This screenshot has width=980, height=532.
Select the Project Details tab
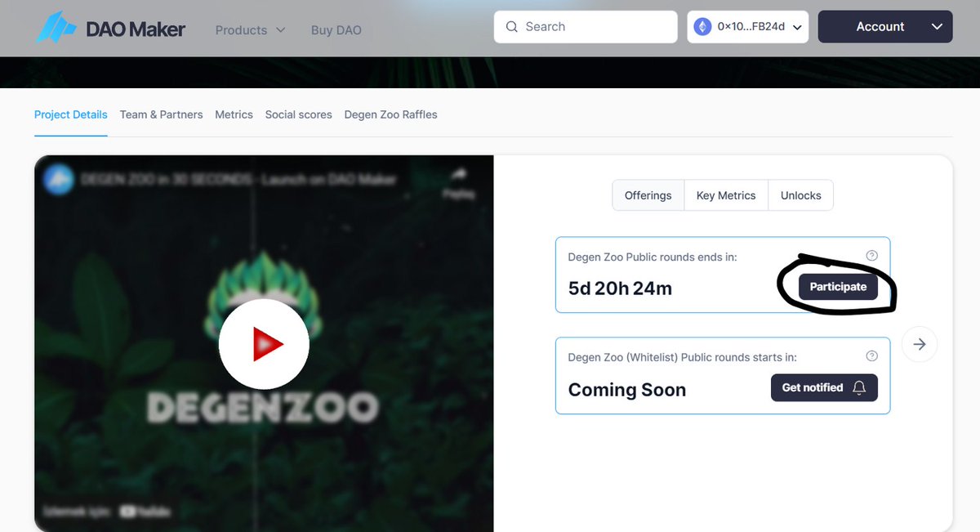pyautogui.click(x=70, y=114)
